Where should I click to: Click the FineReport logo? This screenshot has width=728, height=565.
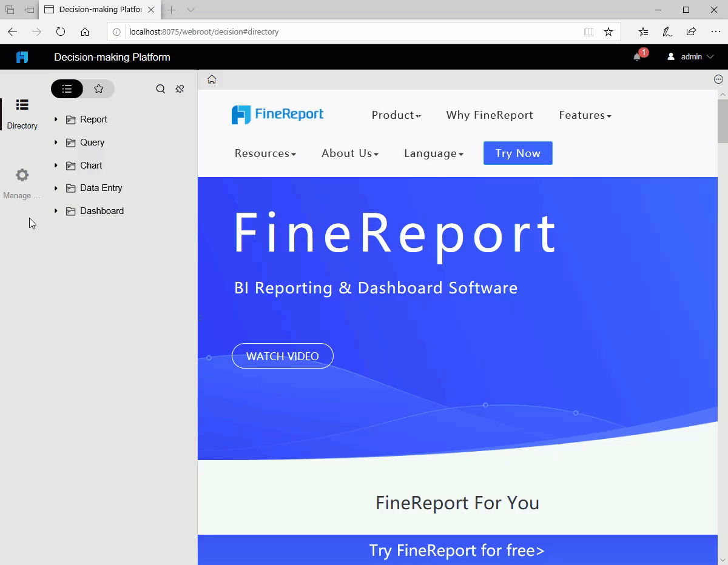[277, 115]
